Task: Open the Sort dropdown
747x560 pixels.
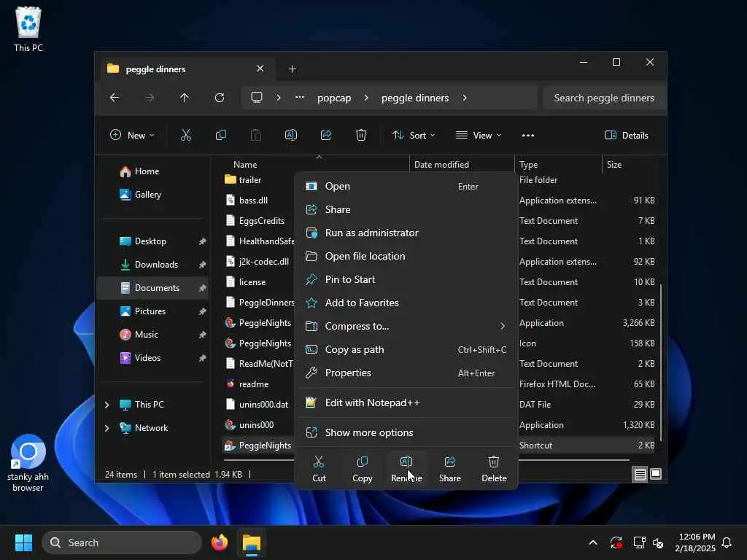Action: (414, 135)
